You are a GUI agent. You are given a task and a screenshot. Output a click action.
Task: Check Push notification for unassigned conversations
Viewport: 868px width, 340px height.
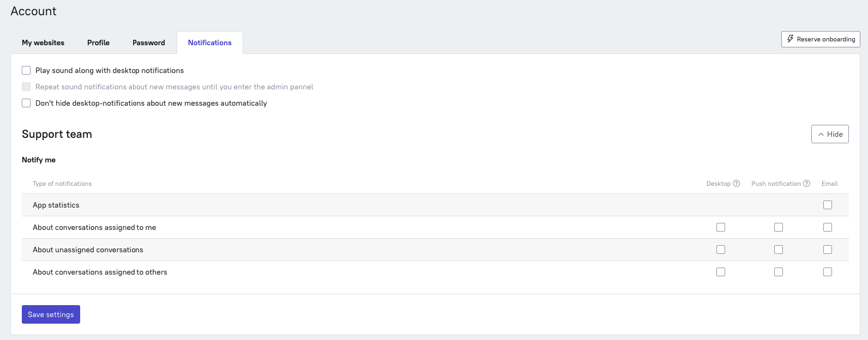779,250
